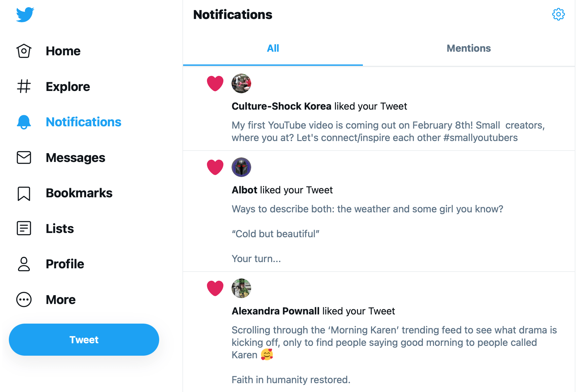Open Culture-Shock Korea's profile name link
This screenshot has width=580, height=392.
281,106
